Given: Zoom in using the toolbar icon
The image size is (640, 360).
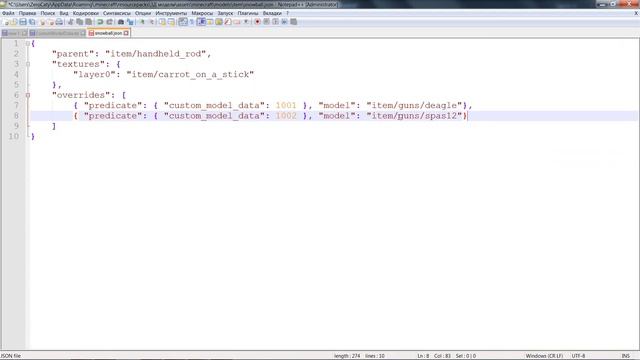Looking at the screenshot, I should point(142,22).
